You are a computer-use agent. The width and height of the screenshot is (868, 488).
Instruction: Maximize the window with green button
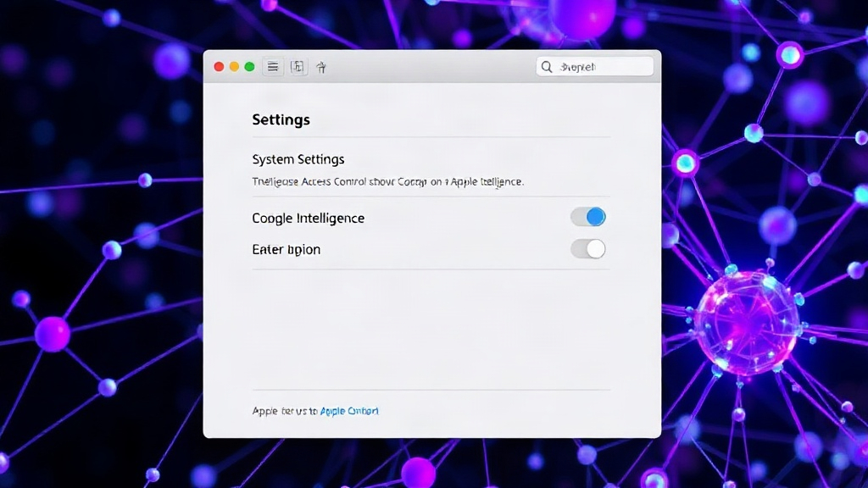(250, 67)
